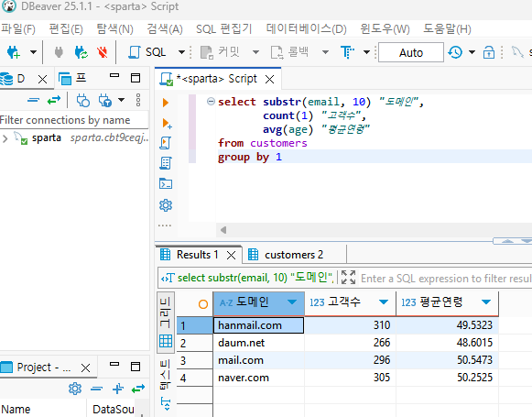Open the 고객수 column filter dropdown
The height and width of the screenshot is (417, 532).
(x=384, y=302)
